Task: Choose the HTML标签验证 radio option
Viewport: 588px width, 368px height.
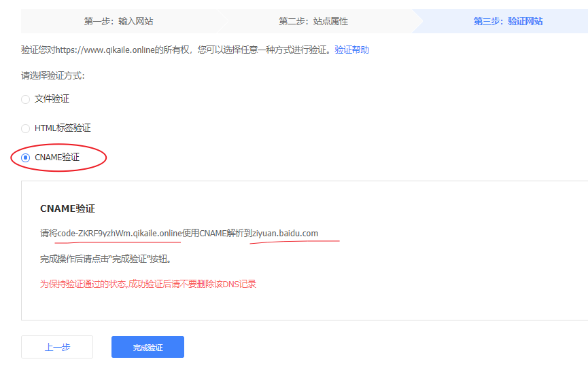Action: 26,128
